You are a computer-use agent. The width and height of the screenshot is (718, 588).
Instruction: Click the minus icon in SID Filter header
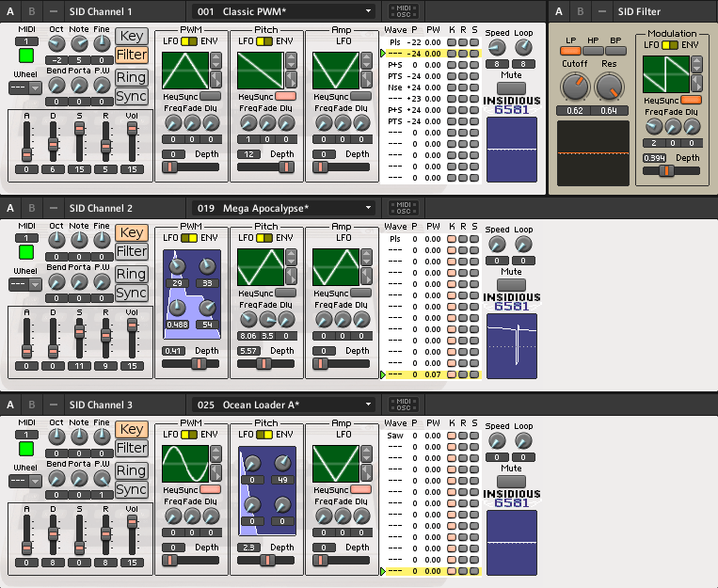600,11
